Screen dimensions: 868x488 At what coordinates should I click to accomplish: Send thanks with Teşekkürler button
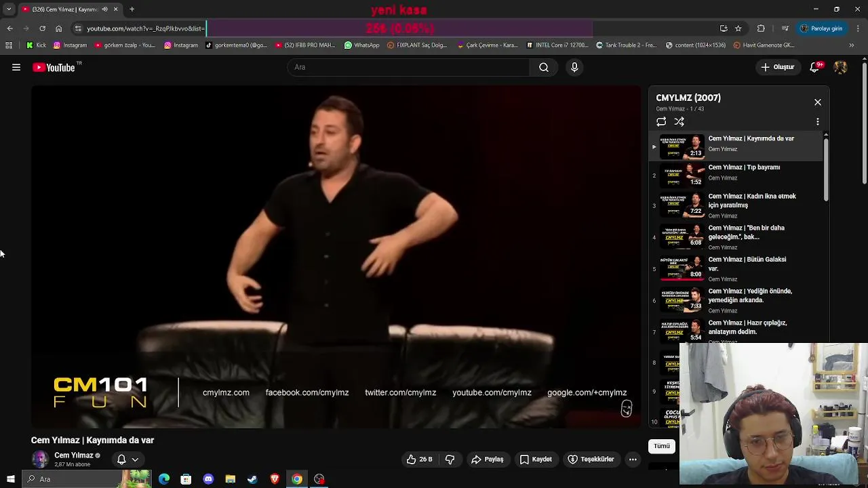click(591, 460)
